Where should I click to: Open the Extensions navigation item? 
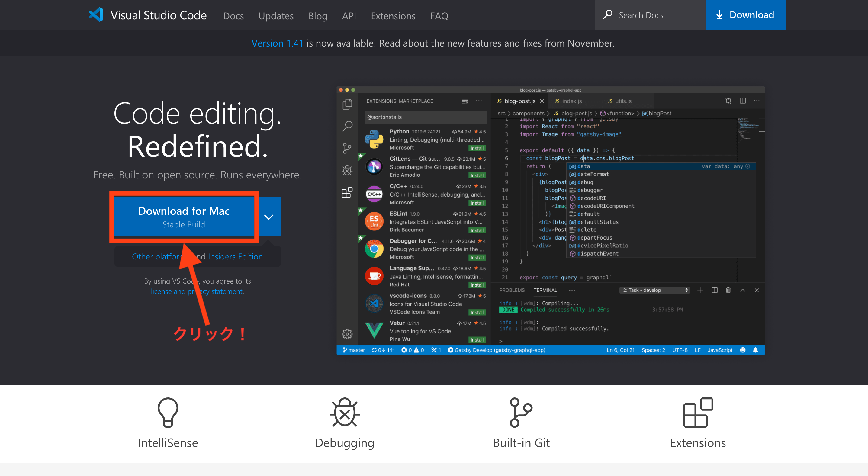click(393, 16)
